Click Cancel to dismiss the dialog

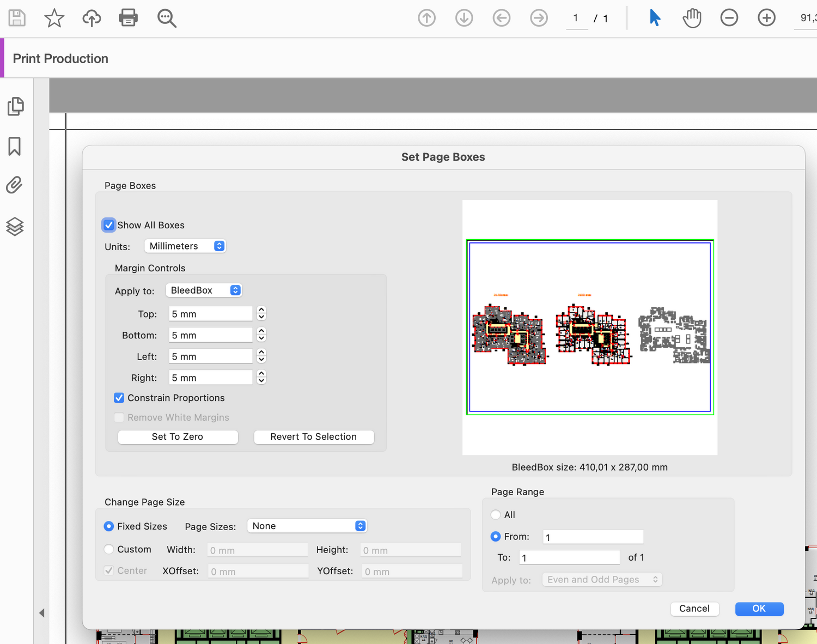695,609
